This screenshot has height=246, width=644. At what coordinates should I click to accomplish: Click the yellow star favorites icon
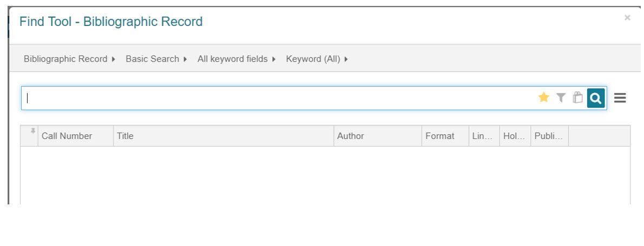coord(543,97)
